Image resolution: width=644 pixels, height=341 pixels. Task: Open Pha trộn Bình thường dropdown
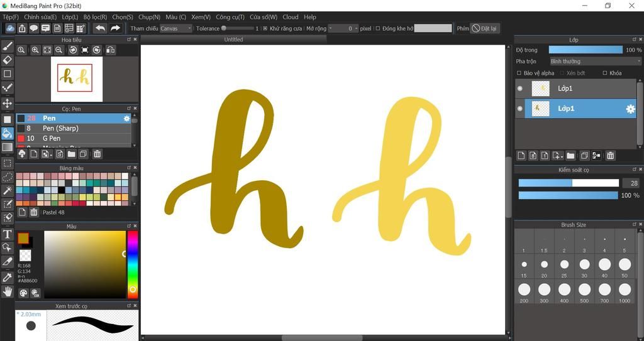595,61
